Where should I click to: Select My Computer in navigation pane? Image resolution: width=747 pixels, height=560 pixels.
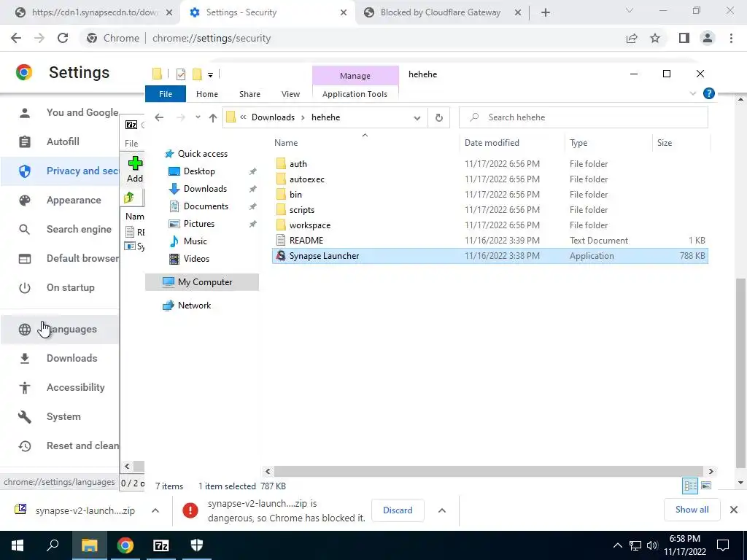click(x=202, y=282)
